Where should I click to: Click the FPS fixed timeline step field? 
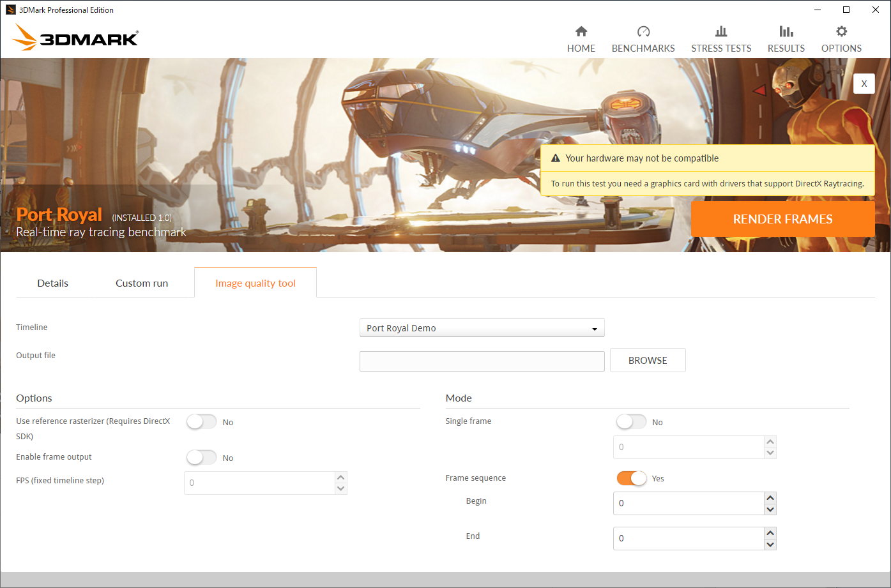point(259,483)
